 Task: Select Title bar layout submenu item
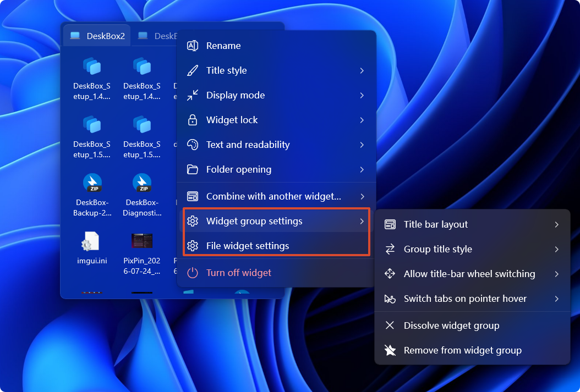pyautogui.click(x=472, y=224)
